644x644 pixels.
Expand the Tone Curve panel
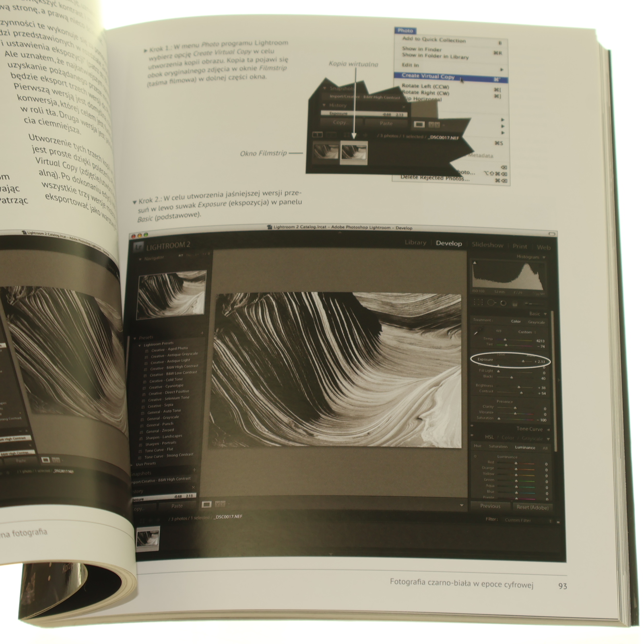coord(548,429)
